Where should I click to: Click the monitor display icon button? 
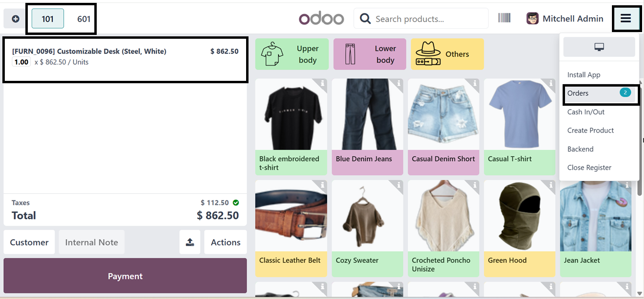[x=599, y=47]
